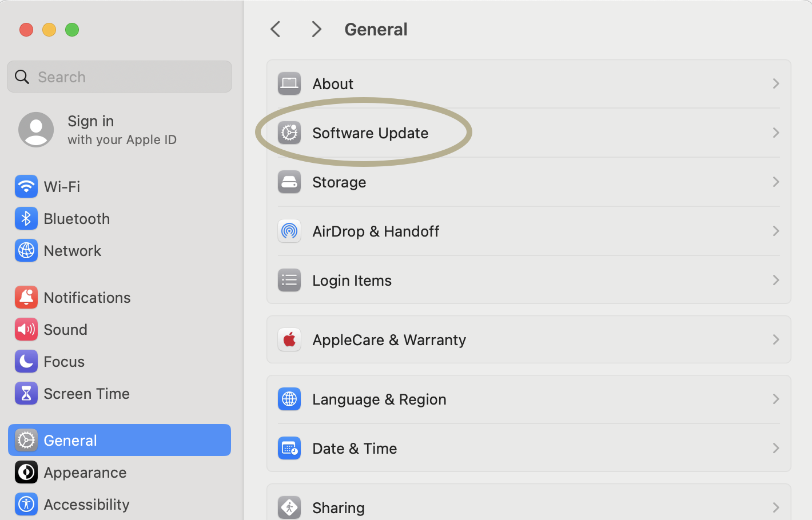Open Storage via its chevron arrow
This screenshot has height=520, width=812.
click(x=776, y=182)
